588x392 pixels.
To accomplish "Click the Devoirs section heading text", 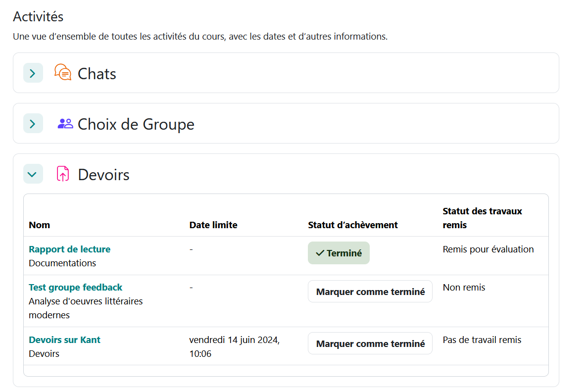I will tap(103, 175).
